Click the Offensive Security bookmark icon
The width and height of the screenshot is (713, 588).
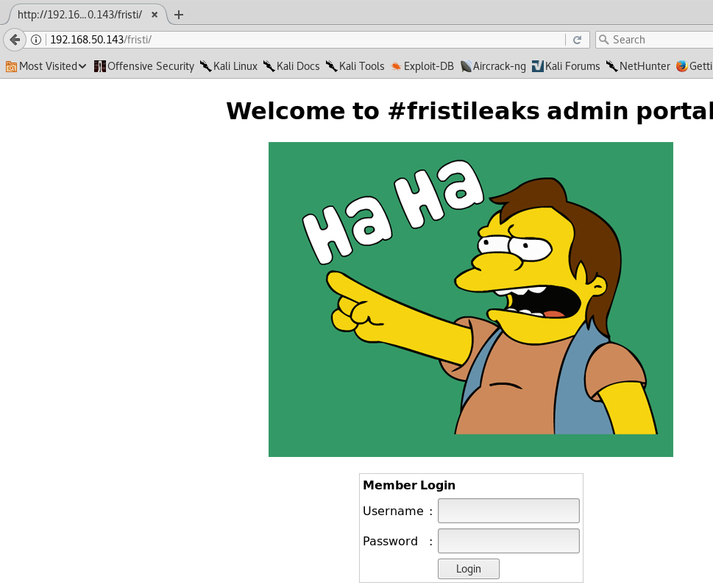click(x=99, y=66)
